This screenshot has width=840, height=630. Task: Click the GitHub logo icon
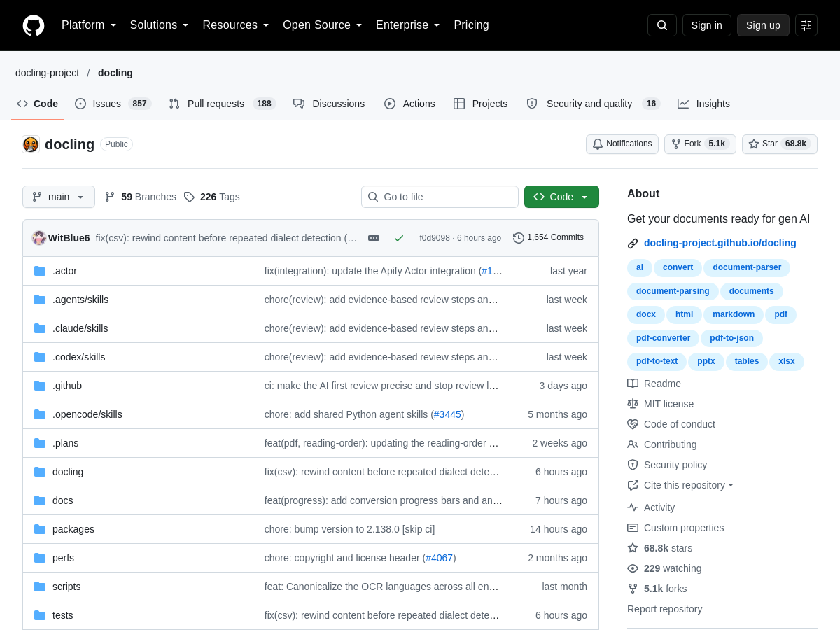34,25
